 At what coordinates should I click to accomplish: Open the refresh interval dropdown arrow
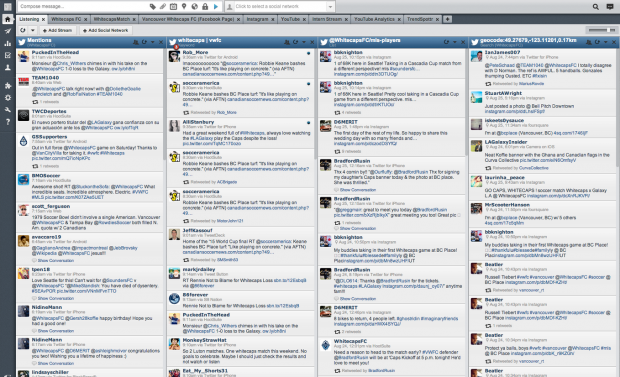click(33, 30)
